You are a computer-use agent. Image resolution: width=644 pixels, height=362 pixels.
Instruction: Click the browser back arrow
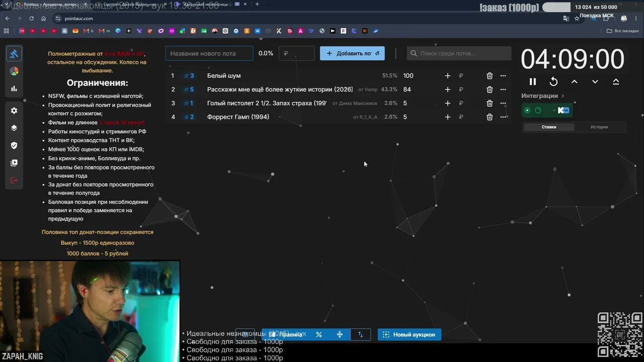point(7,19)
